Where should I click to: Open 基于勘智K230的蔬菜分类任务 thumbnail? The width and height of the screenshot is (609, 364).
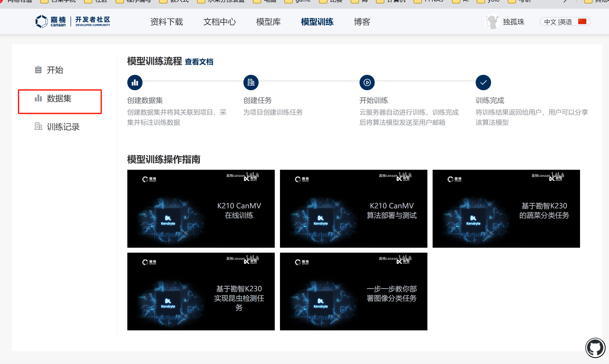(x=506, y=209)
